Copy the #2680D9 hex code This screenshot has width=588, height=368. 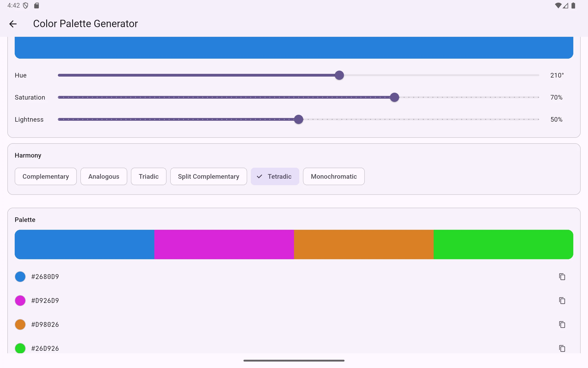[x=562, y=277]
